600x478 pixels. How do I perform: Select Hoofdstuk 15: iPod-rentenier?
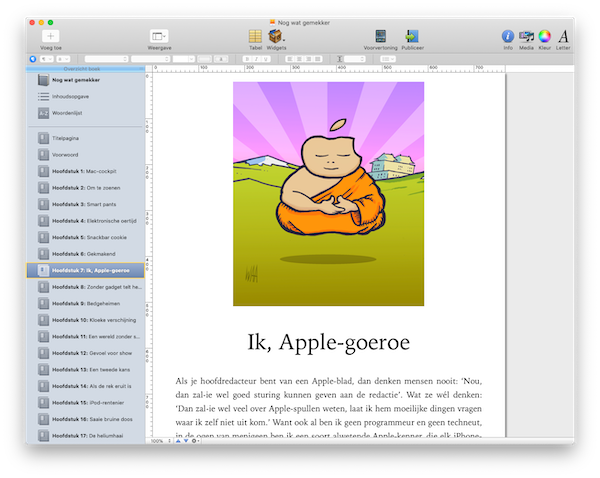[85, 403]
